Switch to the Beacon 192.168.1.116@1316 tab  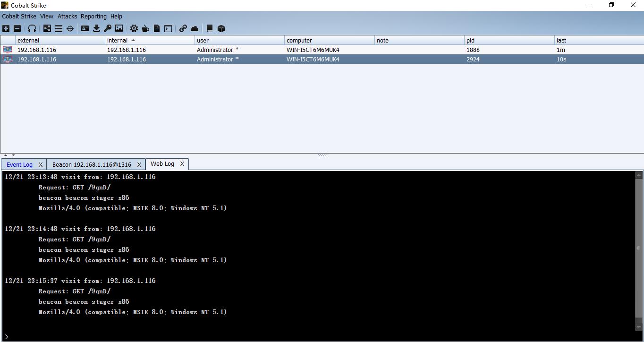click(x=92, y=164)
